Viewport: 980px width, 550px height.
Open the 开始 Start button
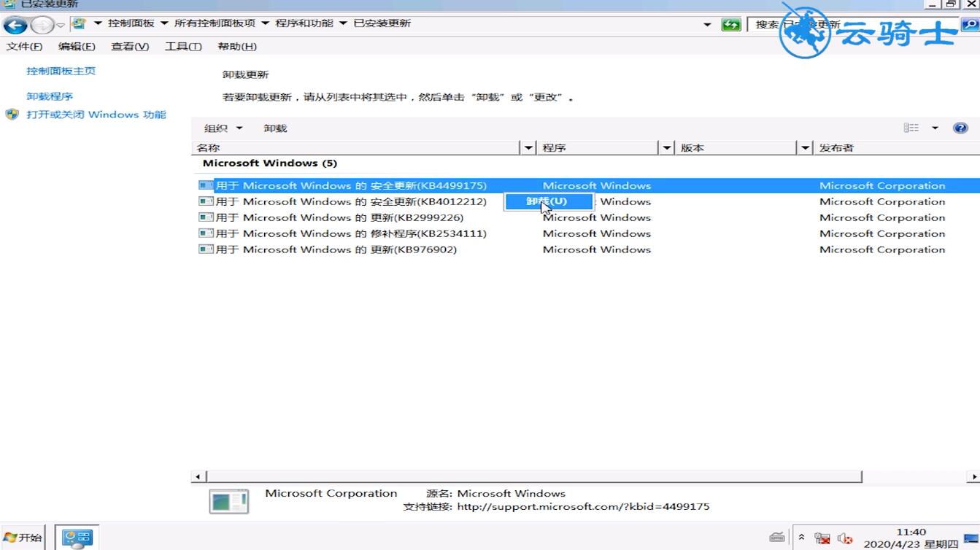(x=23, y=538)
